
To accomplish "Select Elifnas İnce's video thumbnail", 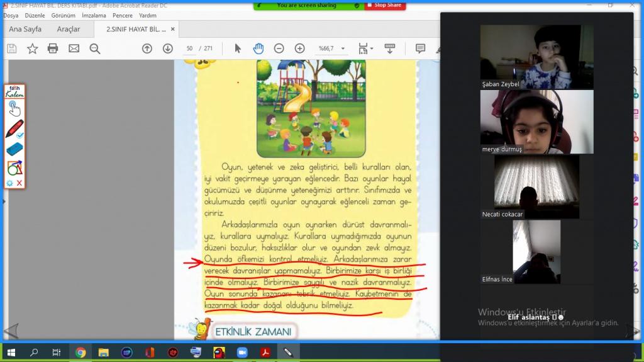I will 537,252.
